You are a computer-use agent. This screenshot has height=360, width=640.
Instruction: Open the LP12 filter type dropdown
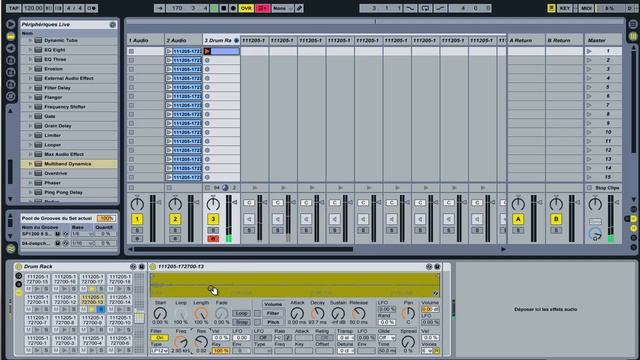(x=160, y=351)
